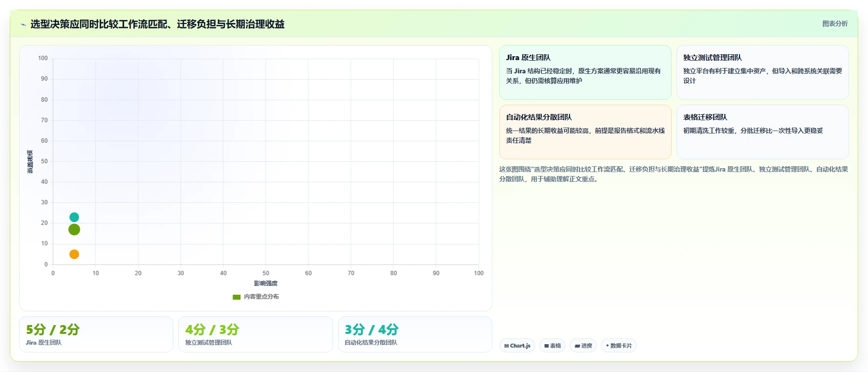Viewport: 868px width, 372px height.
Task: Select the 4分 / 3分 score card
Action: click(255, 334)
